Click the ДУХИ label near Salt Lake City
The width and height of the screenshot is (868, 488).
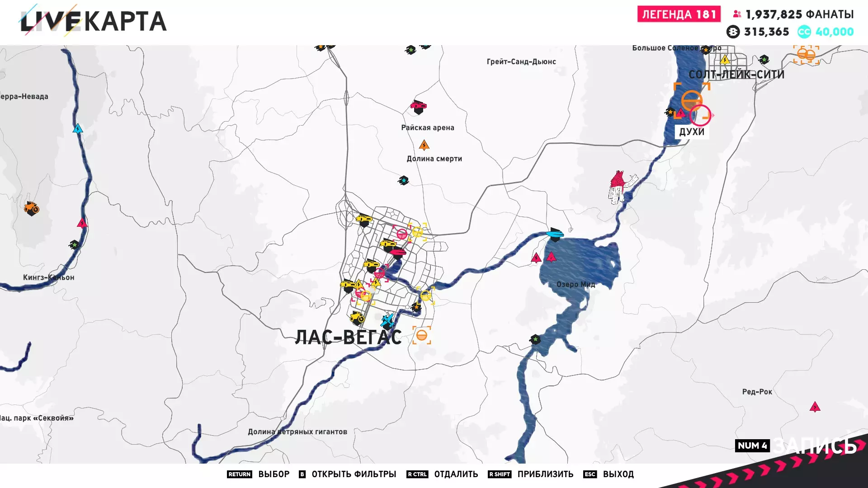click(x=691, y=131)
